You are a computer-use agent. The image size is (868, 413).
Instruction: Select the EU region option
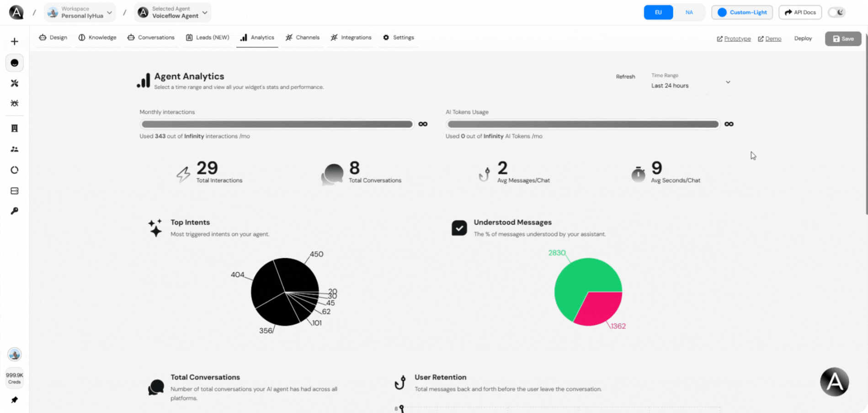(x=658, y=12)
